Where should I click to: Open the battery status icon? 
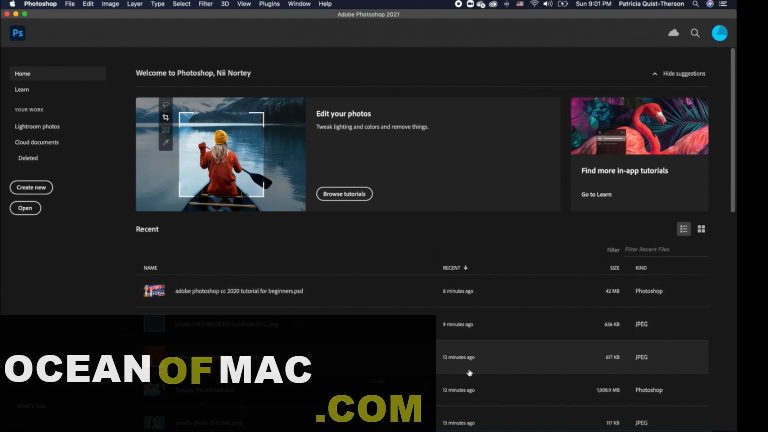pyautogui.click(x=563, y=4)
